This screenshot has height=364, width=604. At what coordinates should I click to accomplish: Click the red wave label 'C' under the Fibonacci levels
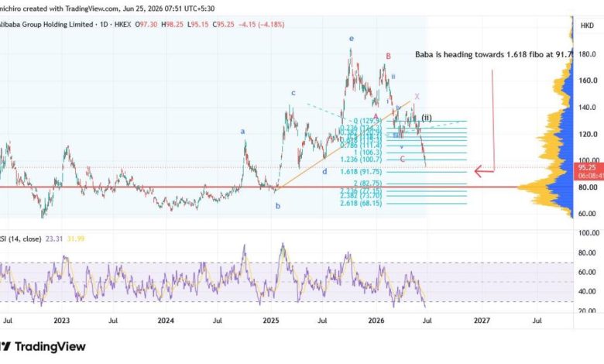tap(402, 159)
